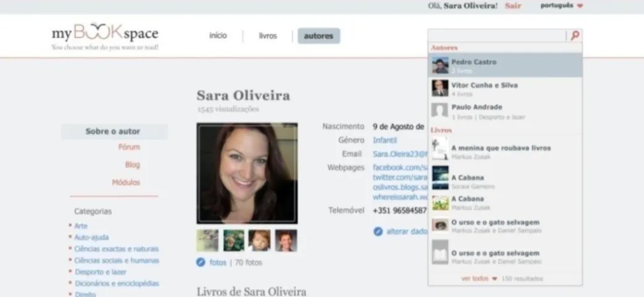Select Vitor Cunha e Silva's avatar
This screenshot has height=297, width=644.
click(440, 88)
